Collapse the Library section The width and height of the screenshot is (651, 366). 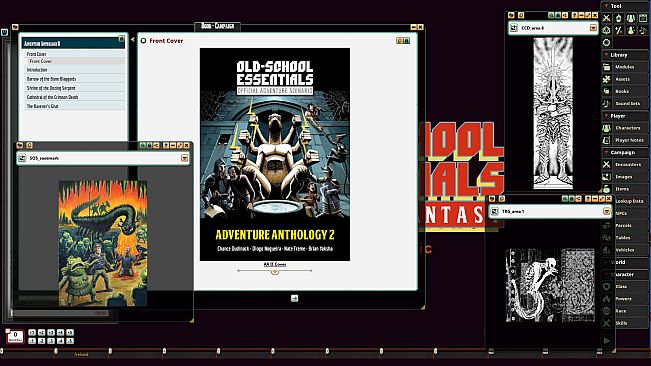click(607, 55)
